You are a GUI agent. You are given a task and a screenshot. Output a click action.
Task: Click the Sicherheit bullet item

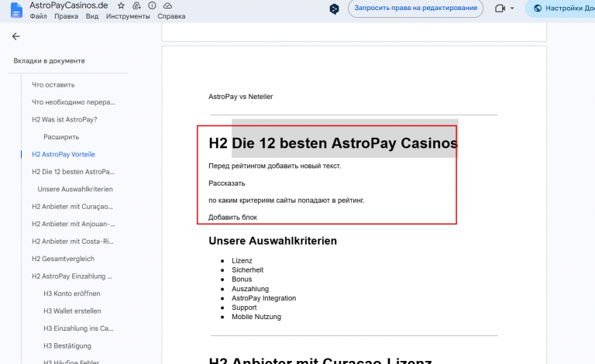pyautogui.click(x=247, y=270)
